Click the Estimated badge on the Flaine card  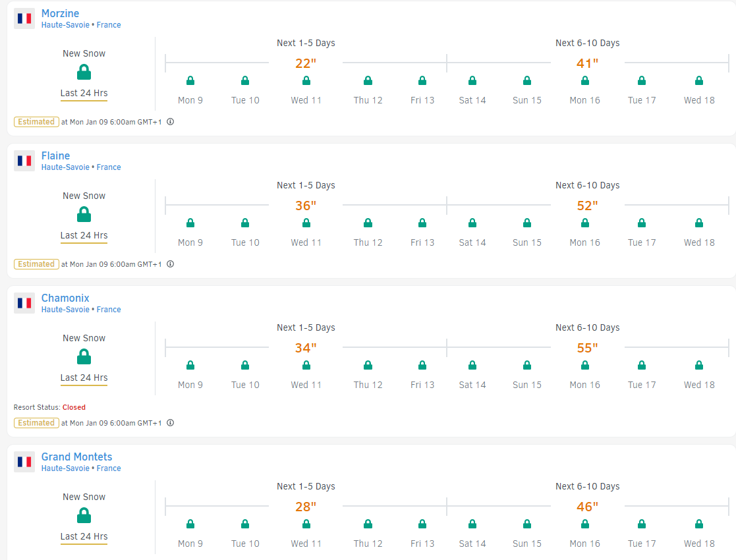pyautogui.click(x=36, y=264)
